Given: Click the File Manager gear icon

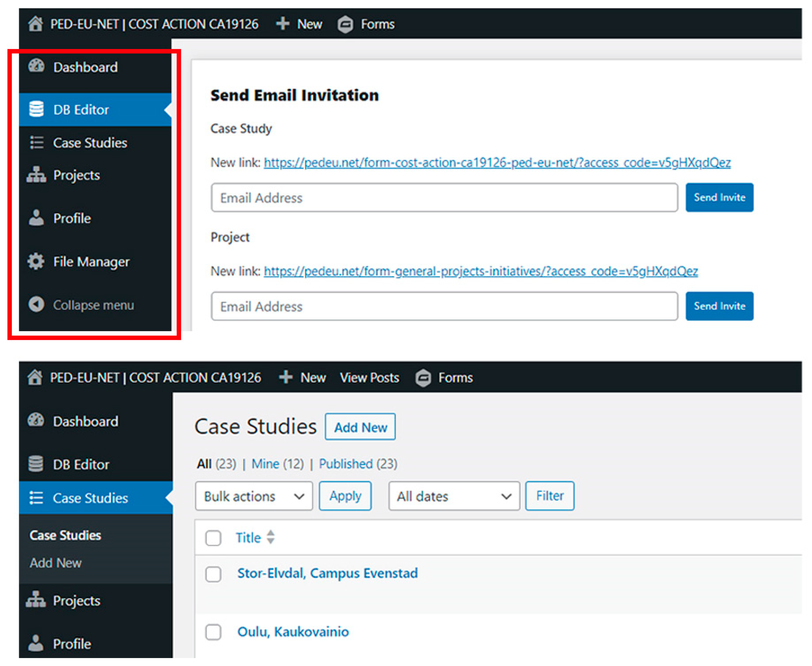Looking at the screenshot, I should (x=36, y=261).
